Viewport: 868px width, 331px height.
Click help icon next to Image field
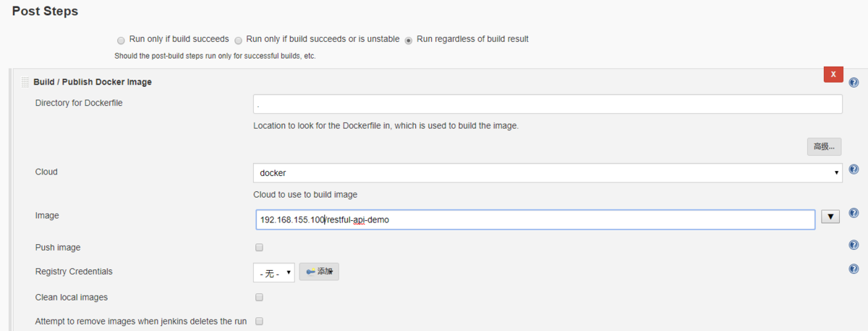pyautogui.click(x=854, y=213)
